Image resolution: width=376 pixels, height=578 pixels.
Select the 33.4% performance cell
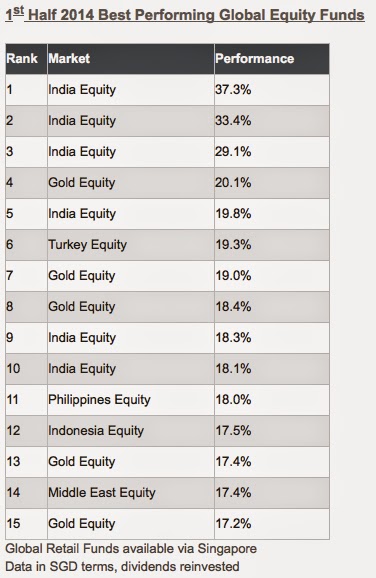(272, 121)
